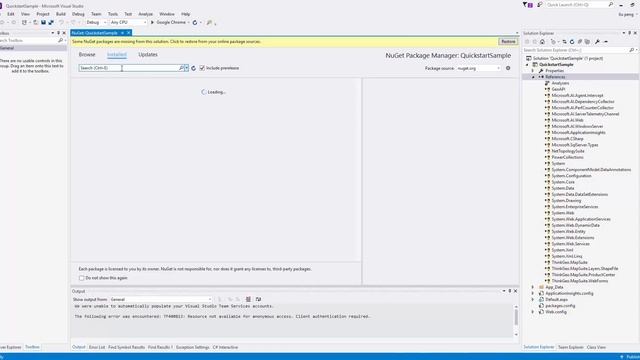Click Sync with Active Document icon

click(x=564, y=42)
